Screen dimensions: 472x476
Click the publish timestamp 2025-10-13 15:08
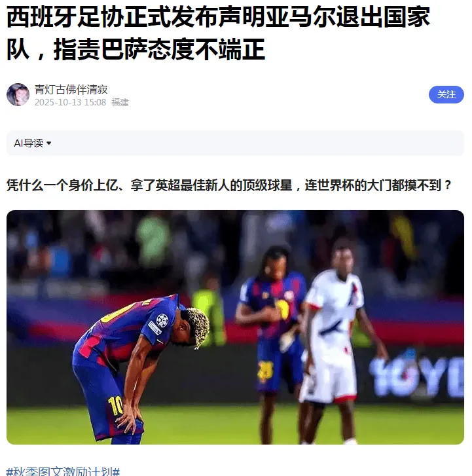pyautogui.click(x=70, y=102)
